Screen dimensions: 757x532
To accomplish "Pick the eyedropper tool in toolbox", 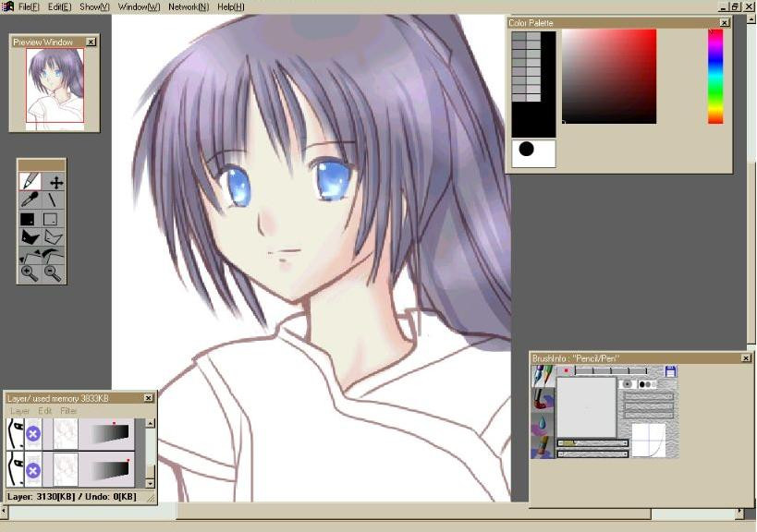I will point(30,199).
